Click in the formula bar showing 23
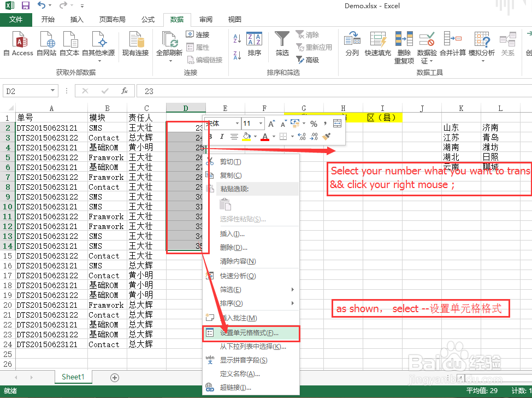Viewport: 532px width, 398px height. tap(334, 91)
